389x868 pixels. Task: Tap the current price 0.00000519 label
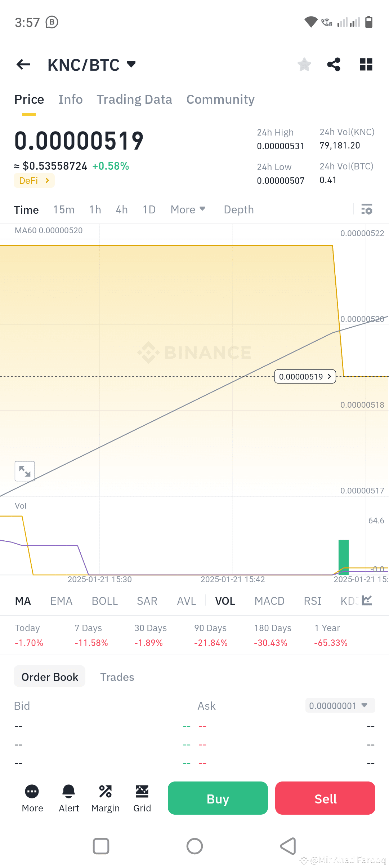click(x=305, y=376)
